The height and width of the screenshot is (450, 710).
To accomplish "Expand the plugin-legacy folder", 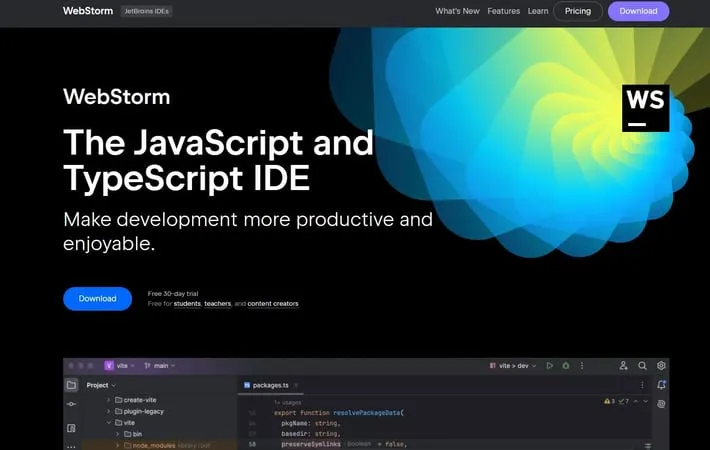I will (x=108, y=411).
